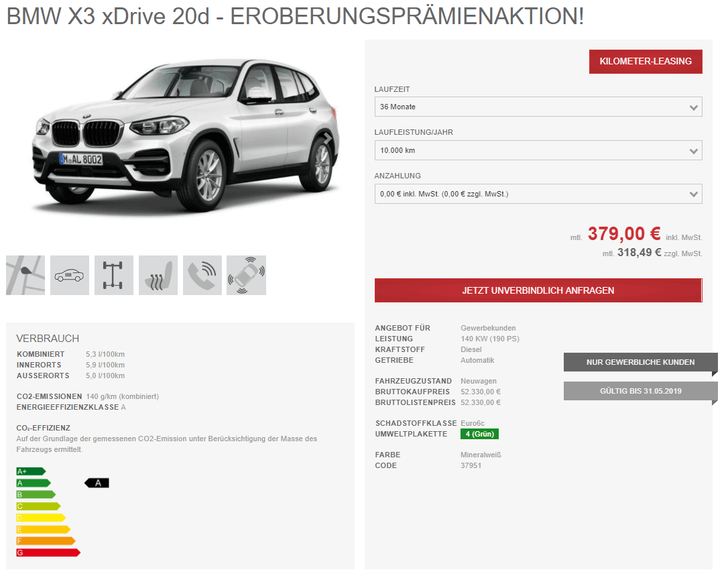Select the air conditioning car icon

pyautogui.click(x=70, y=275)
